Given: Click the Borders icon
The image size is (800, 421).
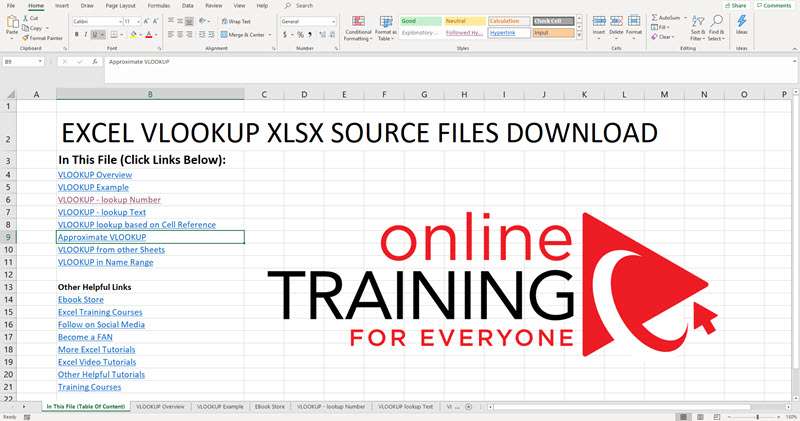Looking at the screenshot, I should coord(113,35).
